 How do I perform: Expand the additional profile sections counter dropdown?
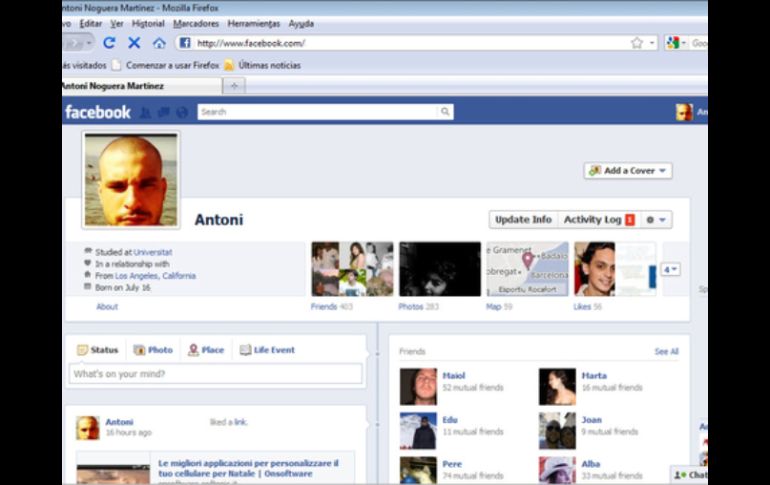tap(670, 269)
